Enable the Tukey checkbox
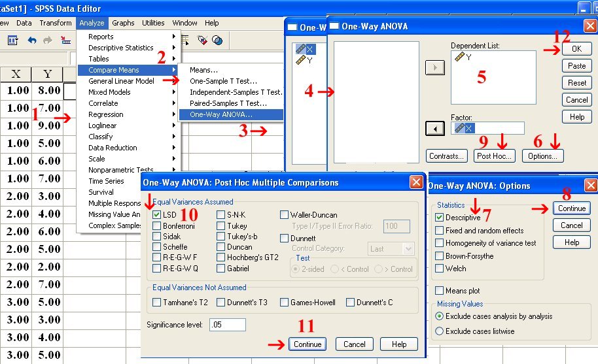The image size is (598, 364). tap(220, 226)
